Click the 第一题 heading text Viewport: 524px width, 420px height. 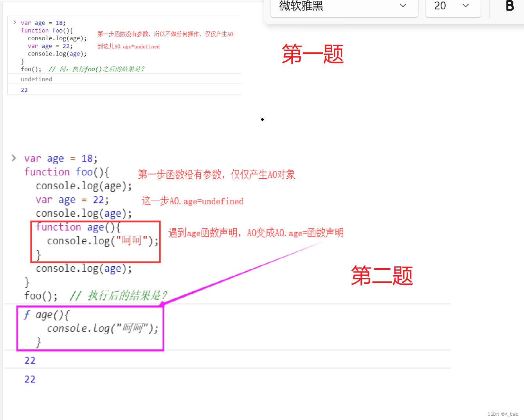[x=313, y=54]
